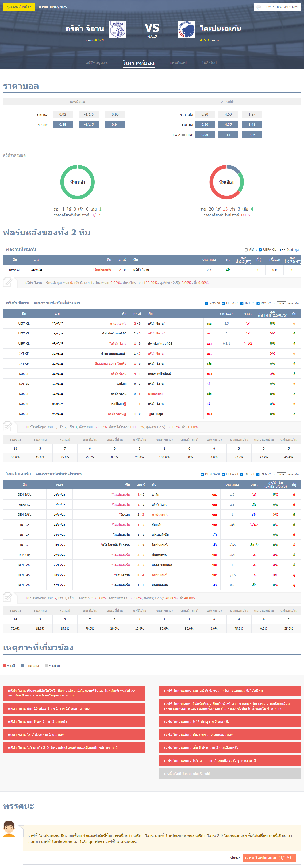
Task: Click ซิลเคบอร์ก in Copenhagen results
Action: (x=159, y=555)
